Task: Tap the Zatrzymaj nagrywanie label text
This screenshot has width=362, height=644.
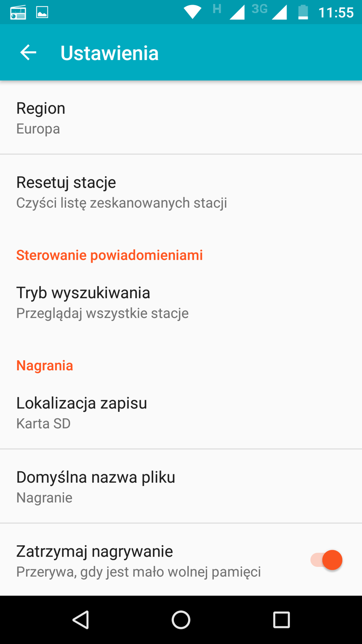Action: tap(95, 551)
